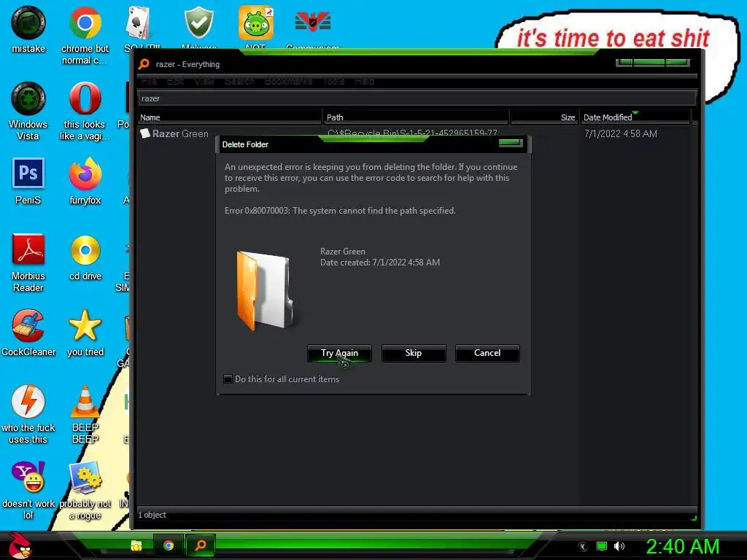Screen dimensions: 747x560
Task: Click the green monitor network tray icon
Action: pos(602,546)
